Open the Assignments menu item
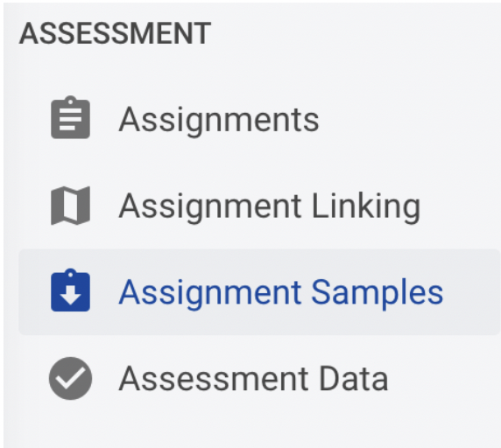The width and height of the screenshot is (501, 448). [x=219, y=120]
